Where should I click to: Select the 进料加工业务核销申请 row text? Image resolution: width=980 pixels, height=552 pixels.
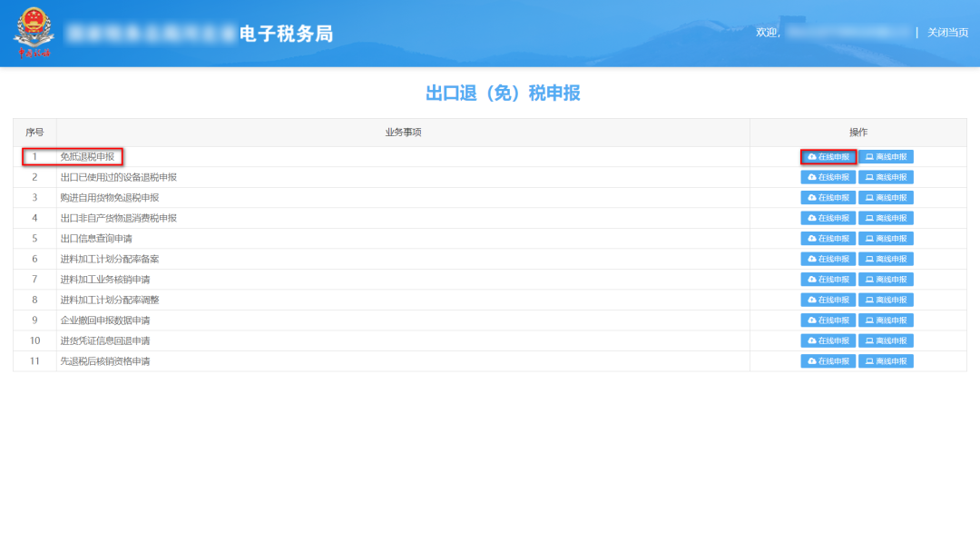click(x=105, y=280)
